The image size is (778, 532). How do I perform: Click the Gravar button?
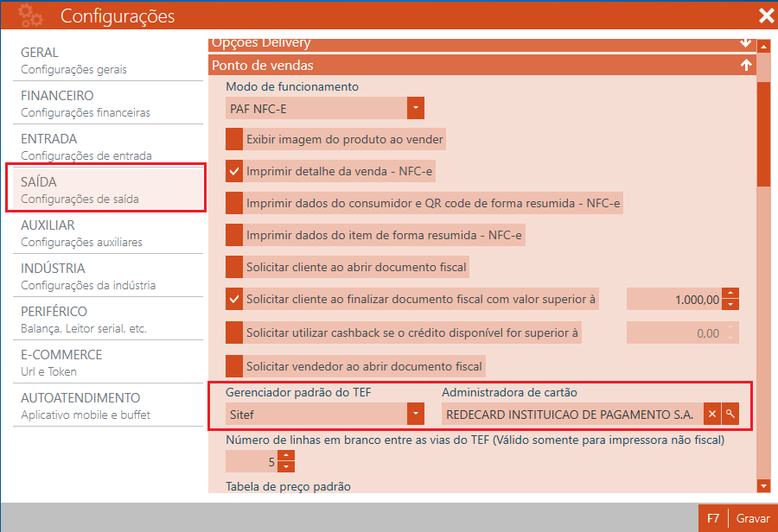click(x=752, y=518)
